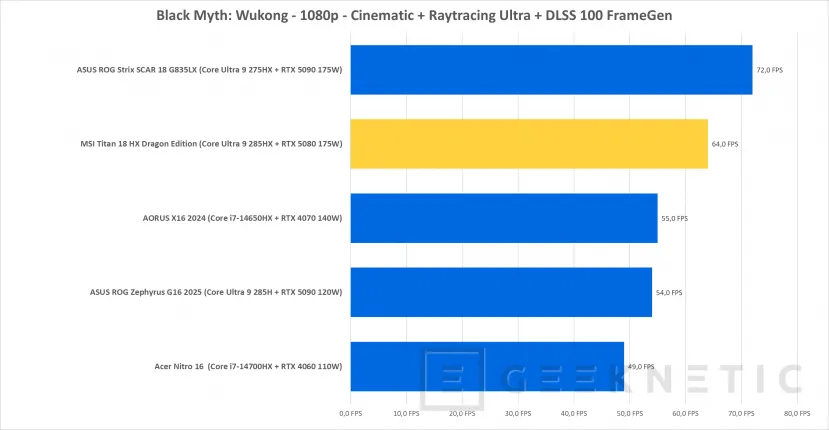Click the 80,0 FPS axis tick label
Image resolution: width=829 pixels, height=430 pixels.
797,414
